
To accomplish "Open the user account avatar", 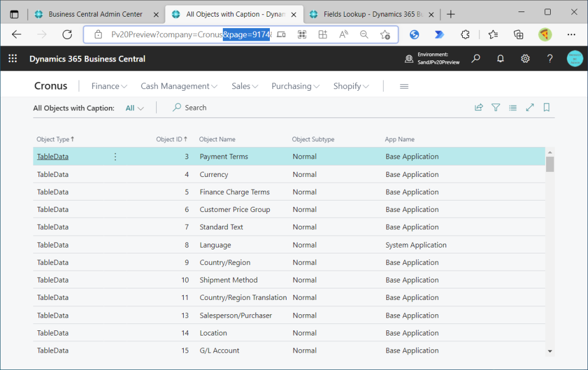I will pos(575,59).
